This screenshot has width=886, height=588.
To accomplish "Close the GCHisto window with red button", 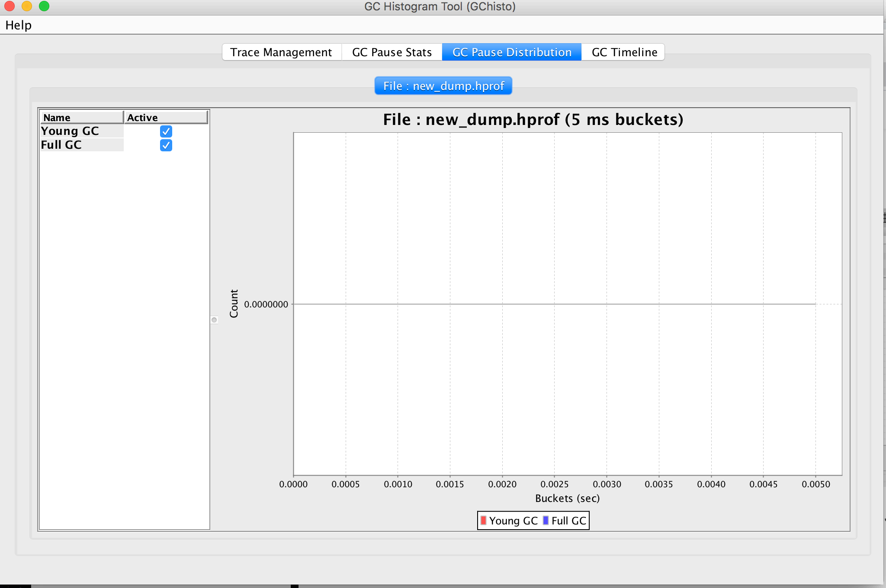I will pos(10,6).
